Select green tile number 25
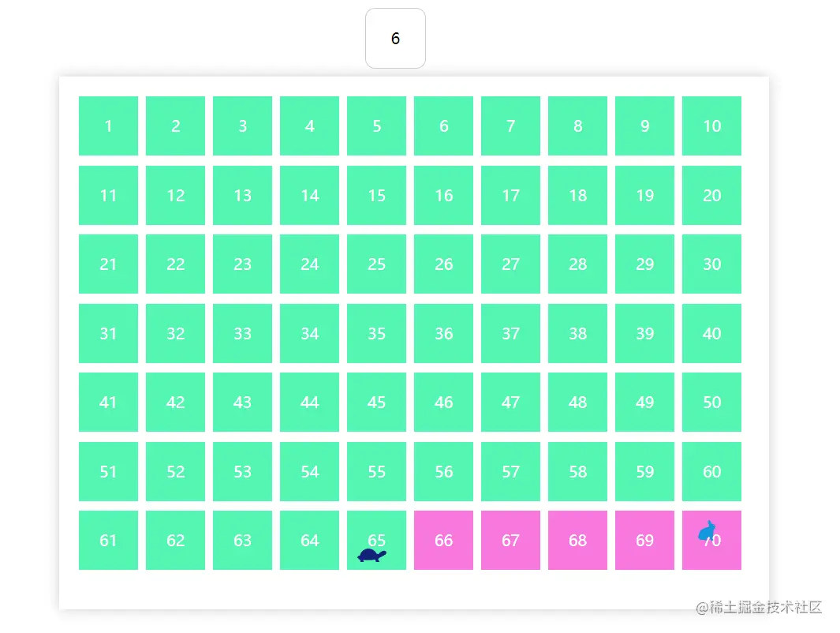 pos(376,264)
